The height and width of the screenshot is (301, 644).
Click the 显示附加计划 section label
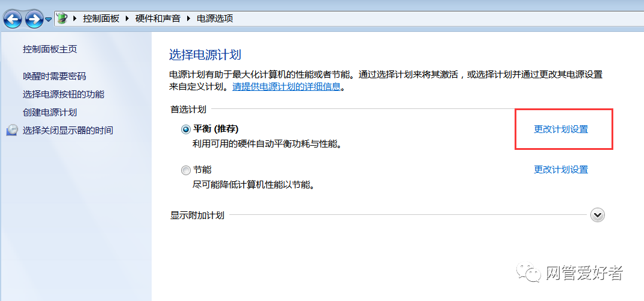coord(197,216)
